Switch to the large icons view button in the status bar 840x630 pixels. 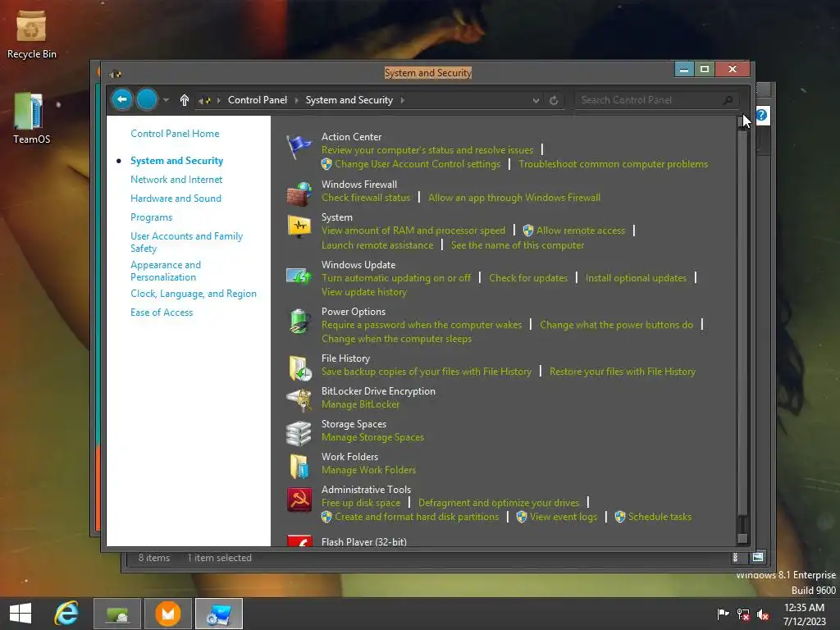click(758, 558)
